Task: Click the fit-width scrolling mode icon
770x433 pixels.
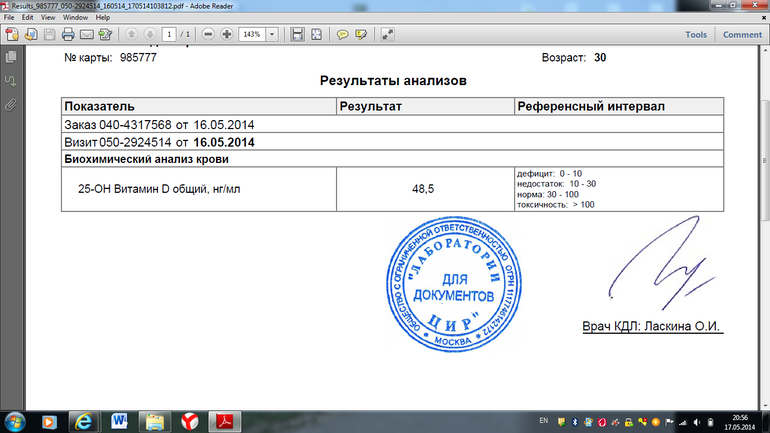Action: (x=297, y=34)
